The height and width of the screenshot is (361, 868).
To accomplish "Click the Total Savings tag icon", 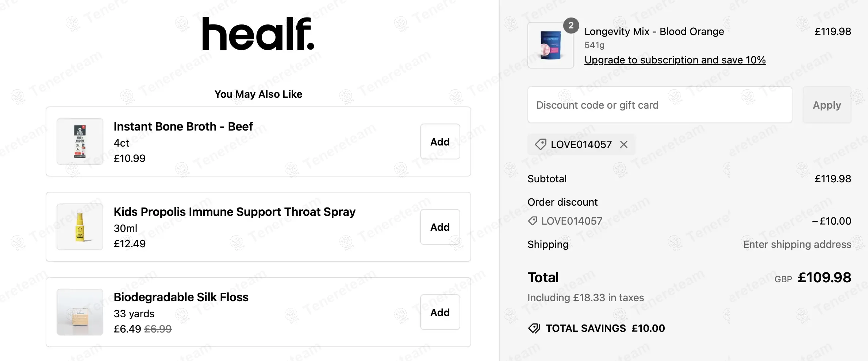I will pyautogui.click(x=534, y=328).
